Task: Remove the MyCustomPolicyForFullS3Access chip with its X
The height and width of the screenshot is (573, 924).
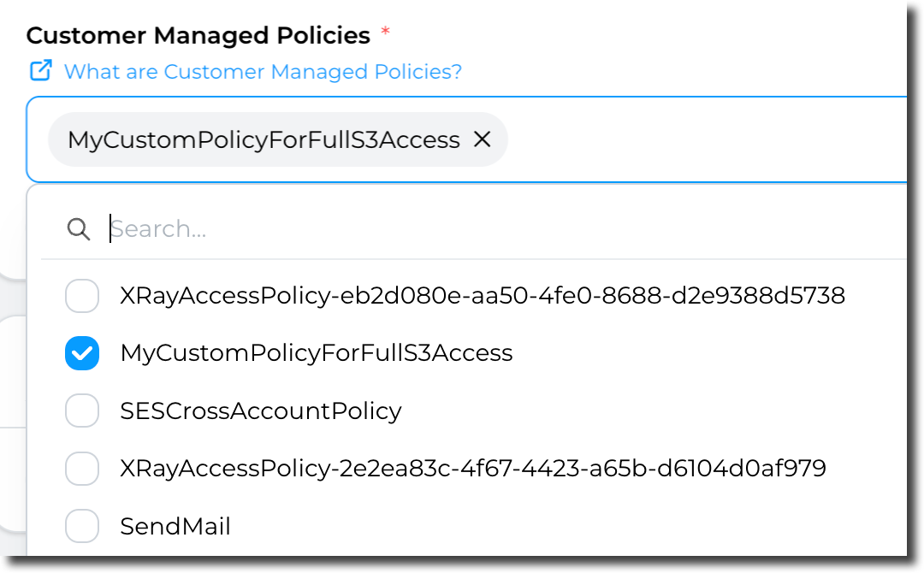Action: tap(483, 139)
